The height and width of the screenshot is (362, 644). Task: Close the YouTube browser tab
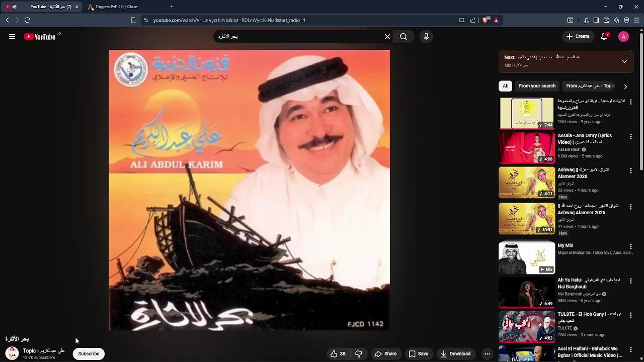click(76, 7)
